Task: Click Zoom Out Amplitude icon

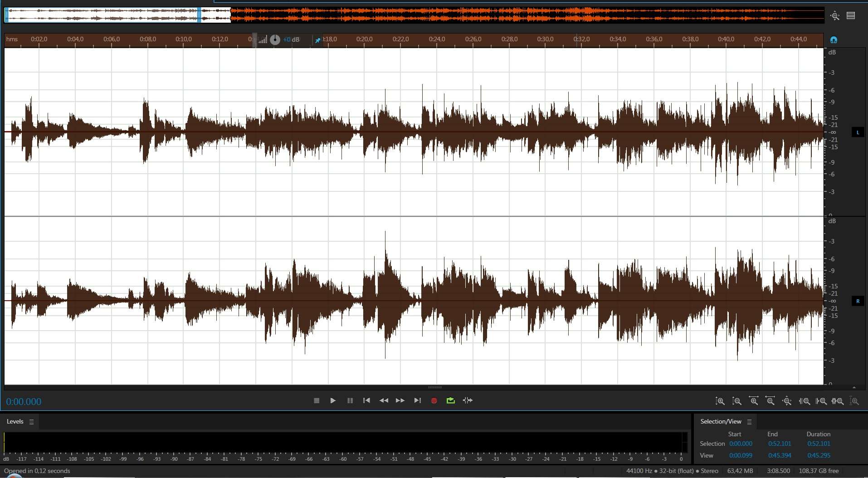Action: tap(737, 401)
